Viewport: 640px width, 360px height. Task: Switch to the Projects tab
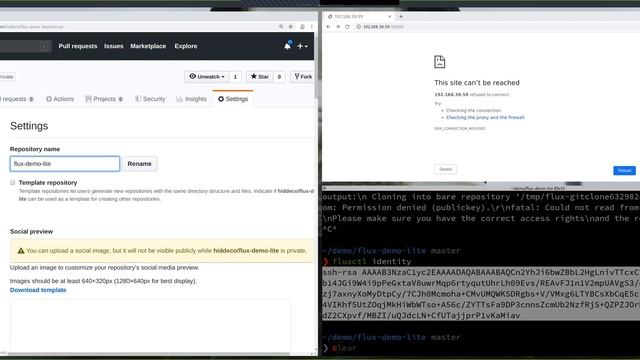pos(104,99)
